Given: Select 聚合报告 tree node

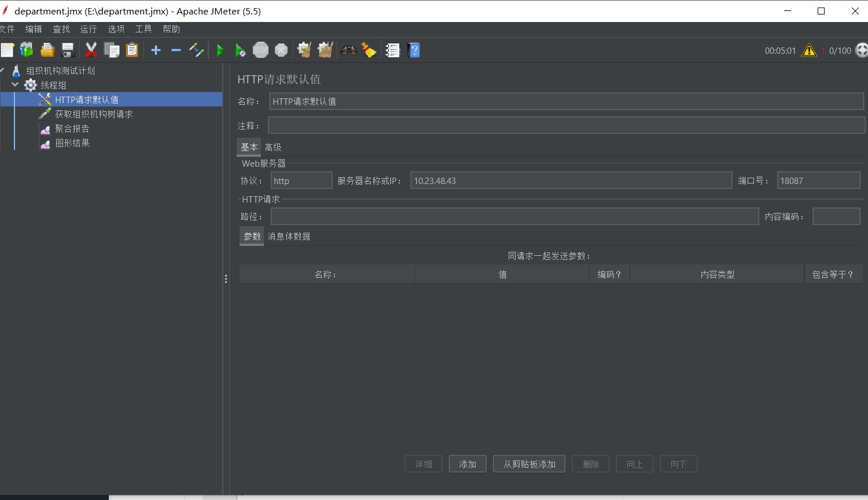Looking at the screenshot, I should coord(72,128).
